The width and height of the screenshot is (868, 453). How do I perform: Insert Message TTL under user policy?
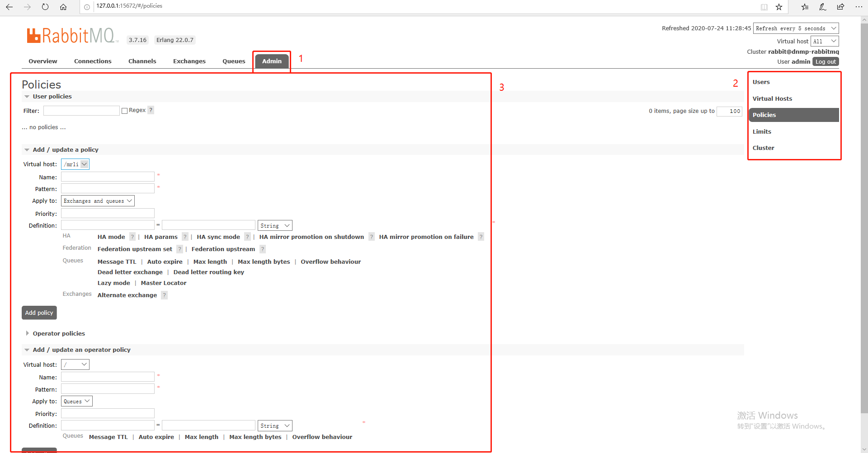click(117, 262)
